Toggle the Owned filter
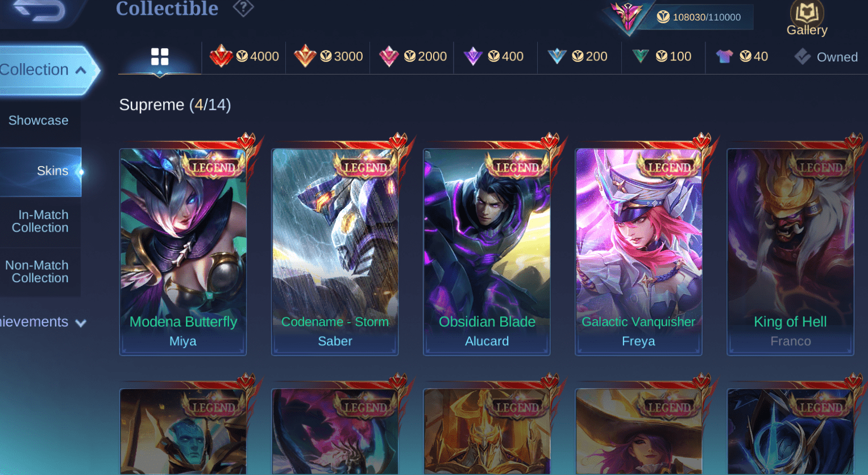868x475 pixels. [826, 57]
